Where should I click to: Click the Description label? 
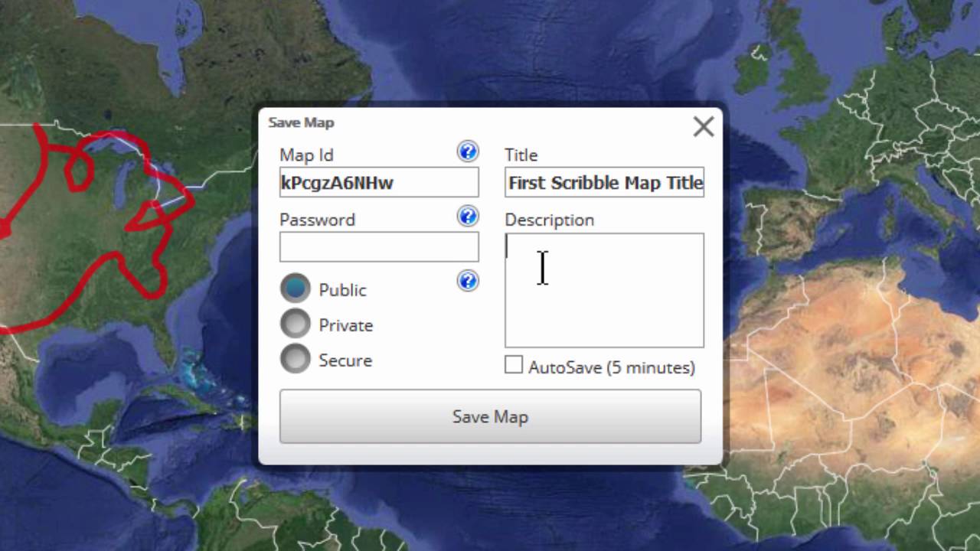click(549, 220)
